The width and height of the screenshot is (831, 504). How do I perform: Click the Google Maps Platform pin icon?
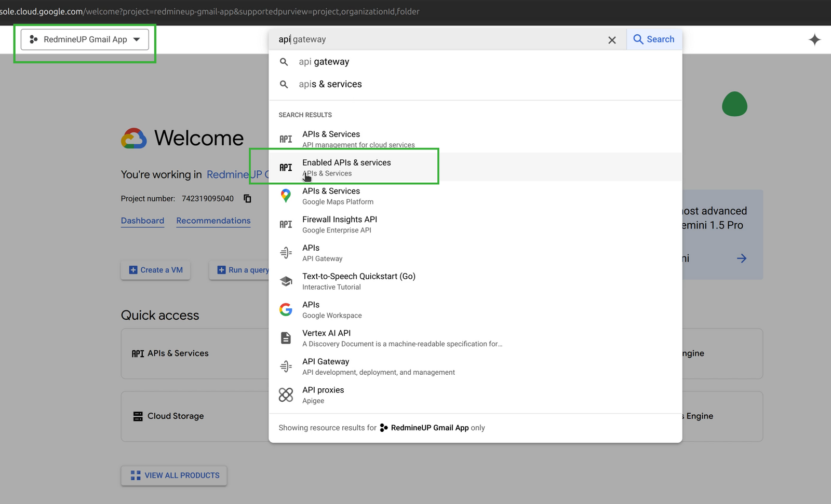coord(286,196)
